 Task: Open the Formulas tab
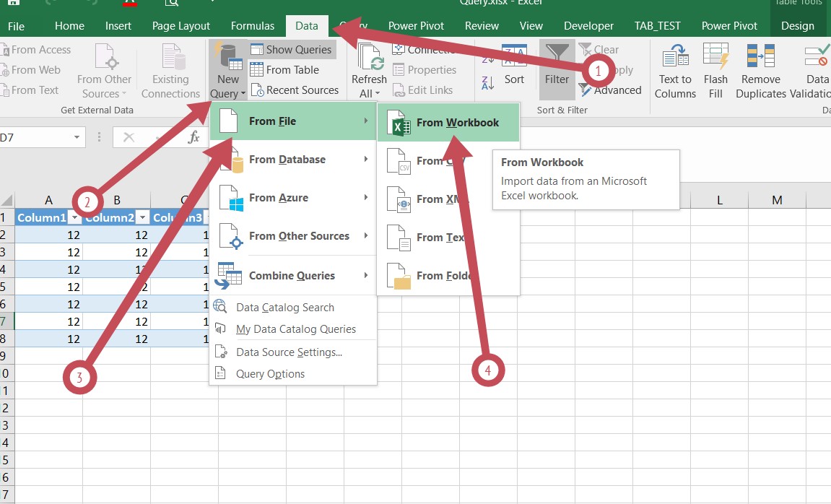coord(253,26)
